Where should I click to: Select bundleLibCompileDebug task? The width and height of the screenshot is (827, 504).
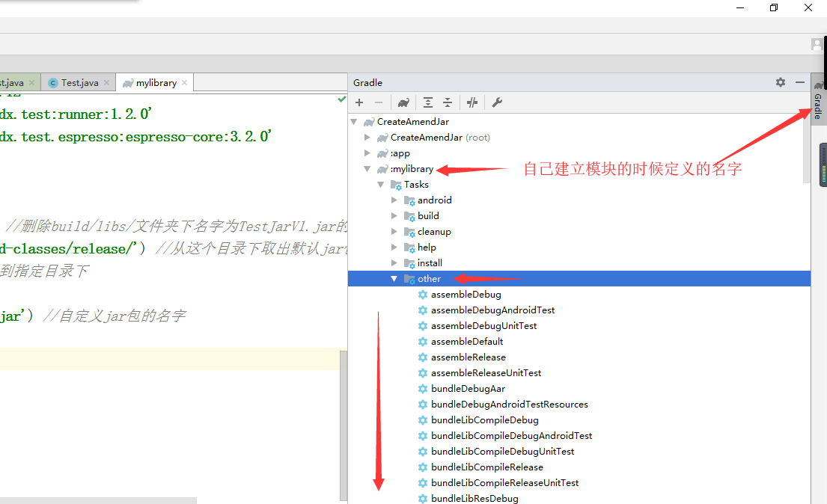point(485,420)
